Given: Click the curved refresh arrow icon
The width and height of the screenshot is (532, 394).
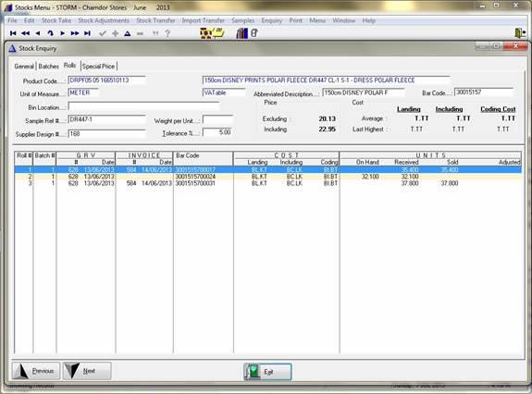Looking at the screenshot, I should (50, 33).
